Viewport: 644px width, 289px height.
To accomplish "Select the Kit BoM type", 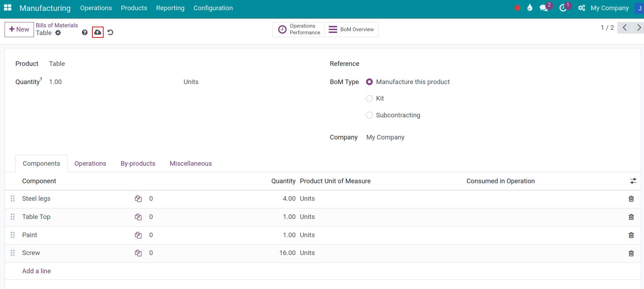I will coord(369,98).
